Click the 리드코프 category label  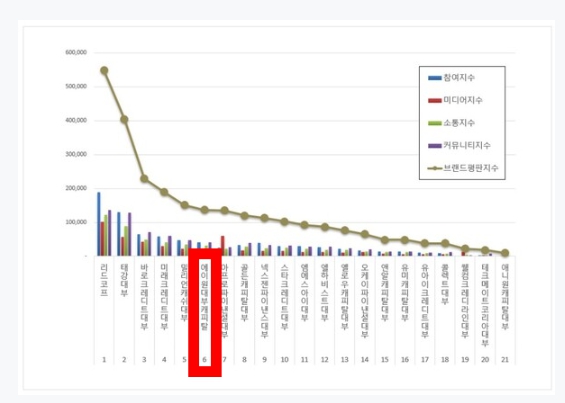104,280
